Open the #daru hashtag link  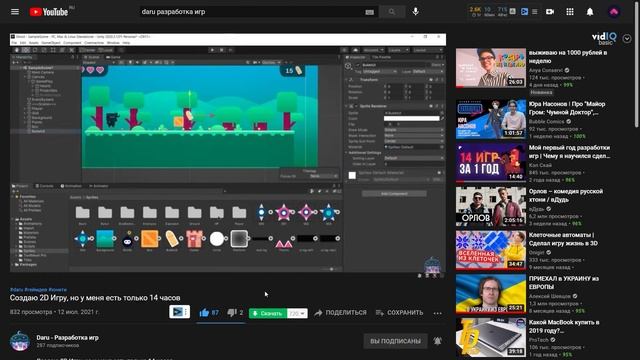[x=16, y=289]
